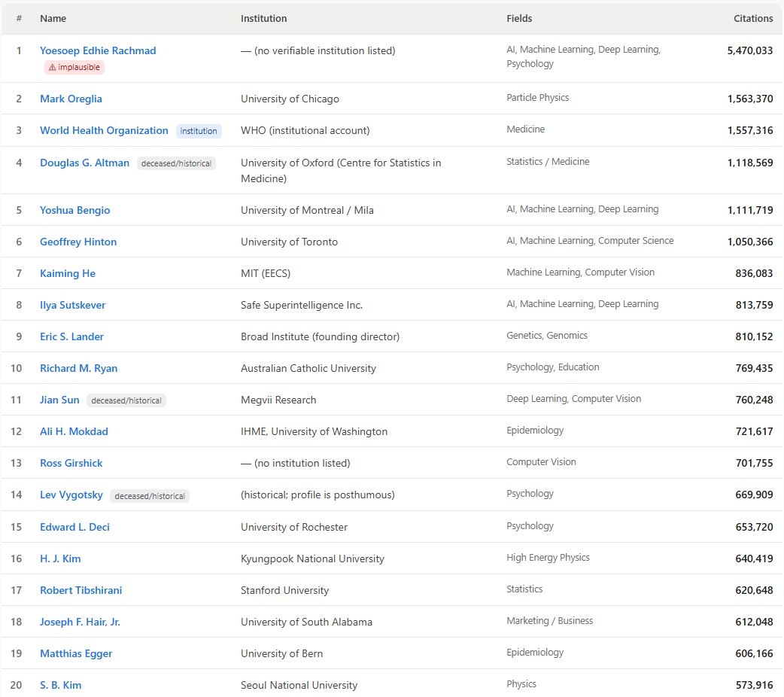
Task: Open Mark Oreglia's profile link
Action: point(71,99)
